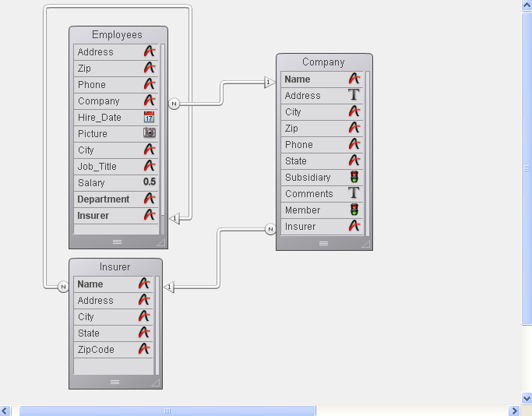Click the resize corner of the Insurer table
Viewport: 532px width, 416px height.
tap(155, 383)
